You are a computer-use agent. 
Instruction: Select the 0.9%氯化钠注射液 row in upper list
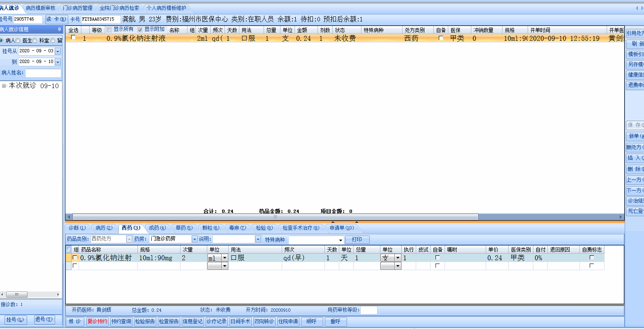(345, 38)
